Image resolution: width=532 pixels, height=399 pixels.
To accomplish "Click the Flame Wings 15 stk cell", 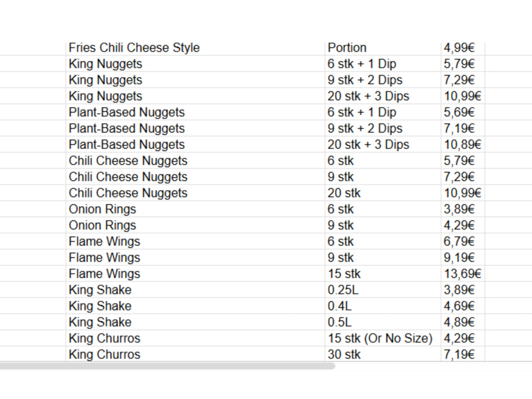I will click(383, 274).
